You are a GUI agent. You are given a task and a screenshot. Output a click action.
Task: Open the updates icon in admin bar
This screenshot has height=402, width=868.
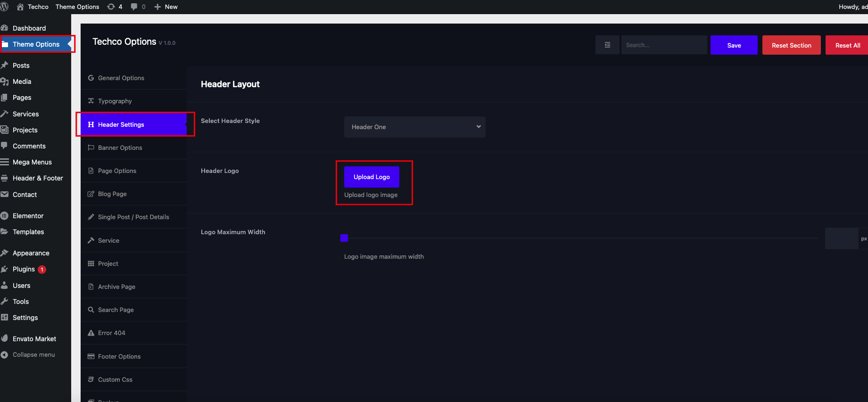(115, 7)
